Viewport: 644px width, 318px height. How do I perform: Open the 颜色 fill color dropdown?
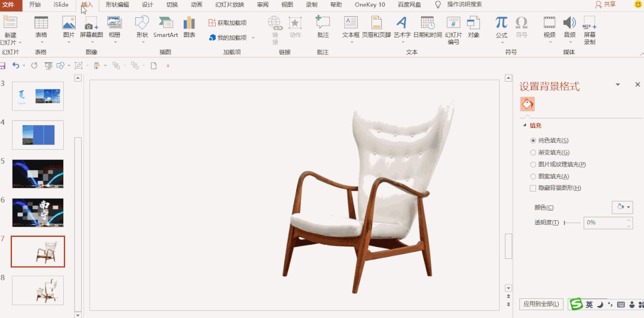pos(622,207)
